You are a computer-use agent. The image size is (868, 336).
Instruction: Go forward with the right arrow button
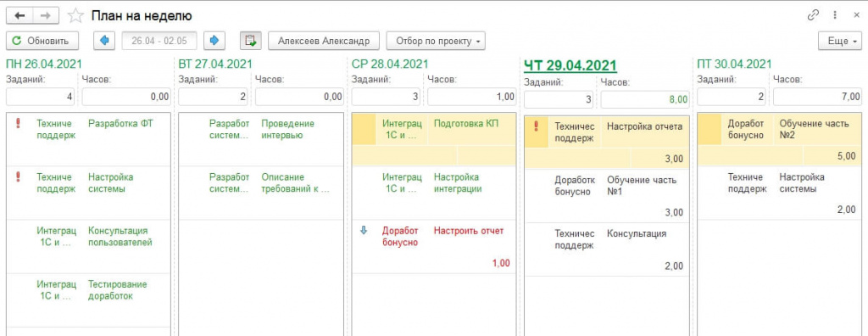(46, 15)
